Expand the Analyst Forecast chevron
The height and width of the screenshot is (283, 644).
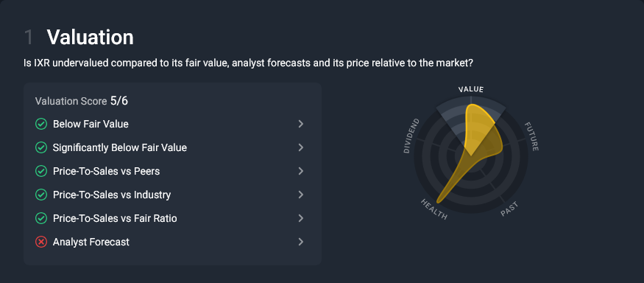pyautogui.click(x=301, y=242)
